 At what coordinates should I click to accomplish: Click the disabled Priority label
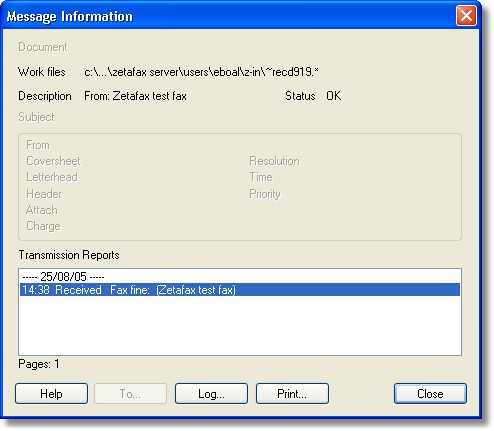pyautogui.click(x=265, y=194)
